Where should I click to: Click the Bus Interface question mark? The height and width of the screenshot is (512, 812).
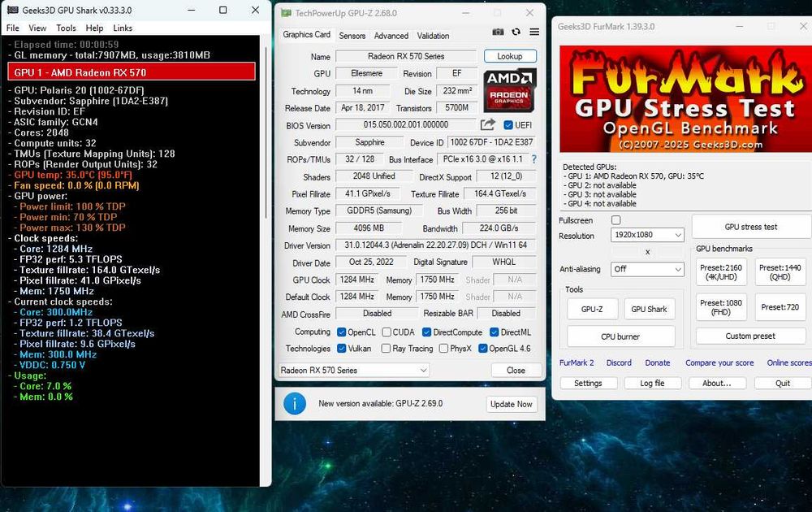[x=534, y=159]
